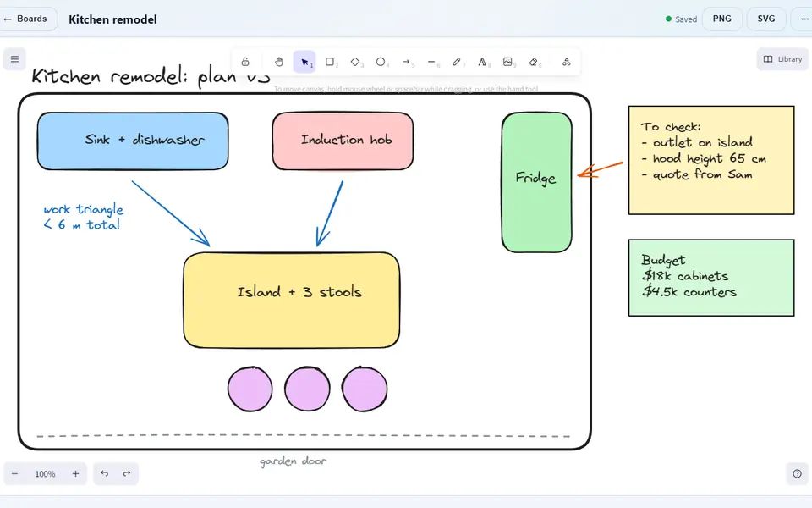Select the pink Induction hob box
The width and height of the screenshot is (812, 508).
(343, 141)
